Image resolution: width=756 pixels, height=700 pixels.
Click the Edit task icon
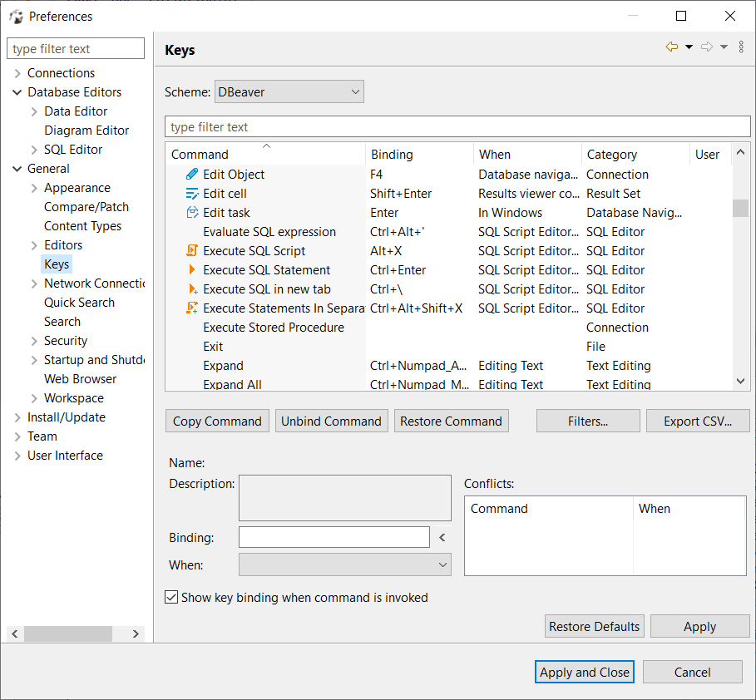coord(192,213)
